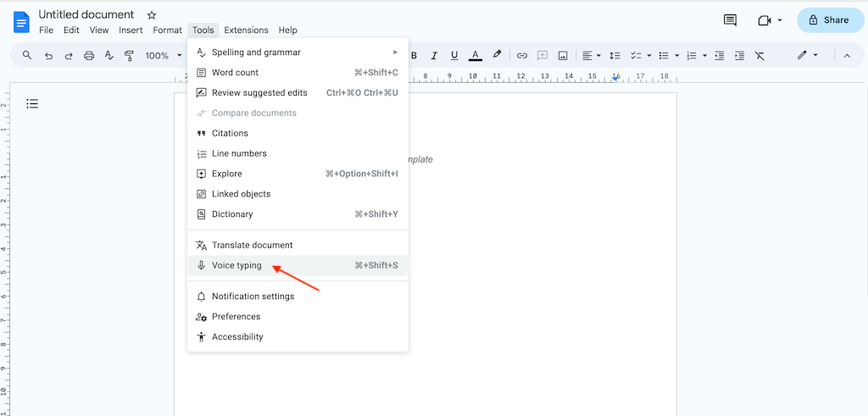Open the zoom 100% dropdown

tap(164, 55)
